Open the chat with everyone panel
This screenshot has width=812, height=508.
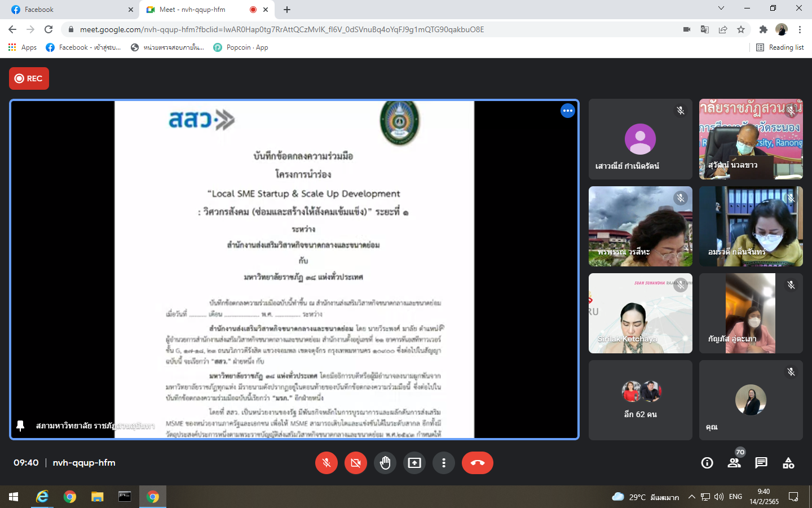tap(761, 463)
